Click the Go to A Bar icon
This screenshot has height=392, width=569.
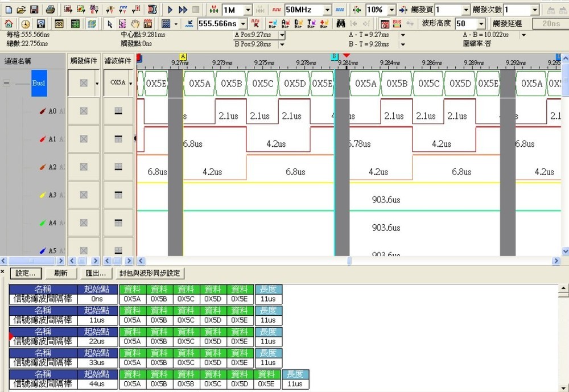[x=285, y=24]
